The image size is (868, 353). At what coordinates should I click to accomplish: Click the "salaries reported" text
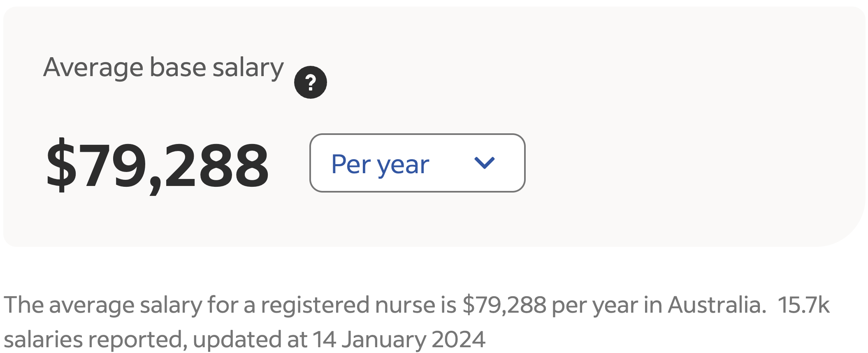(x=93, y=340)
